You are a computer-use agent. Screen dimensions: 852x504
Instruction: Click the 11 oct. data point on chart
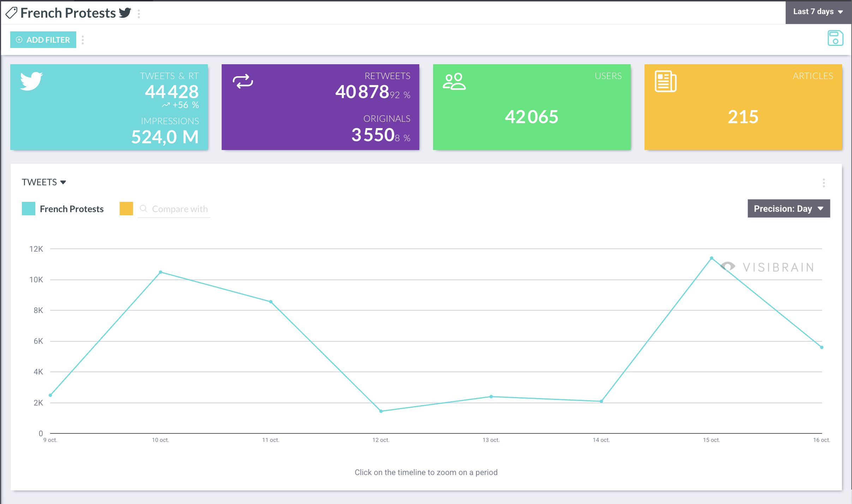tap(271, 302)
